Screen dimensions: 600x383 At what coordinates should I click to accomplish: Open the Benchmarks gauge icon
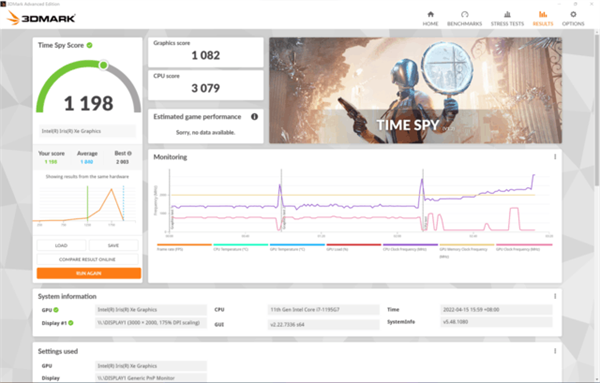[465, 15]
